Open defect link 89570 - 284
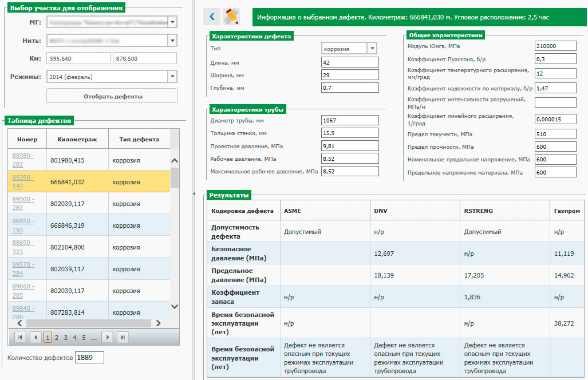The height and width of the screenshot is (380, 588). [23, 269]
